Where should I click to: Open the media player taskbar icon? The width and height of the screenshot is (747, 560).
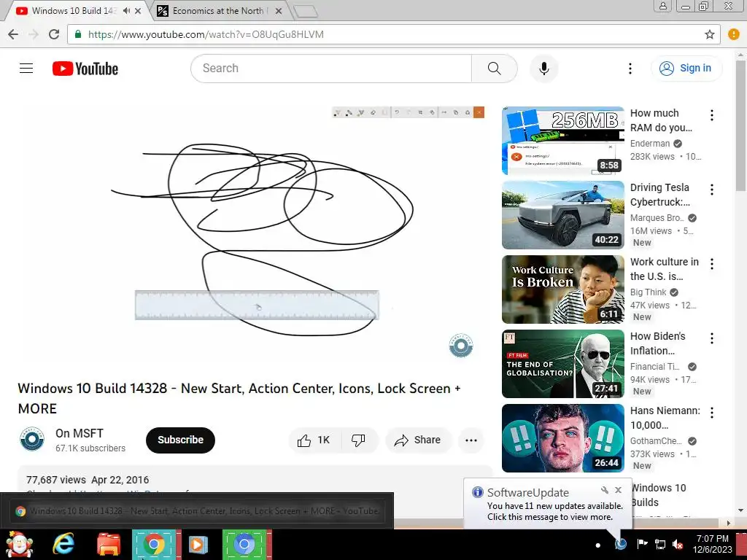[198, 544]
